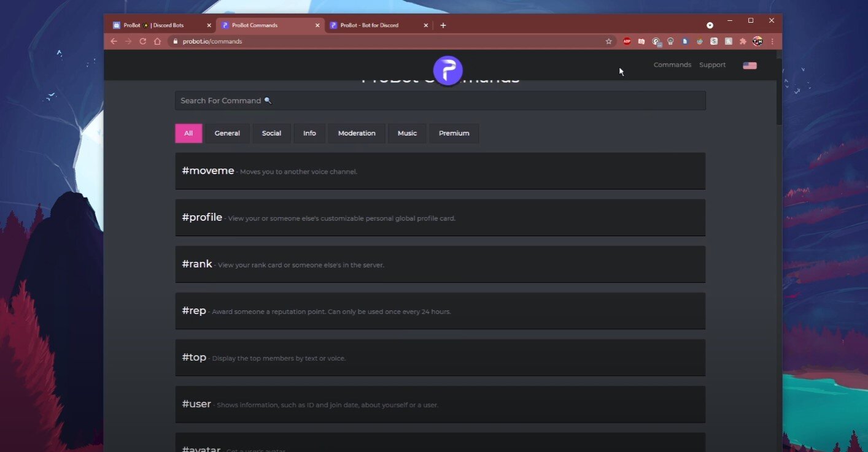The height and width of the screenshot is (452, 868).
Task: Open the language selector with US flag
Action: (x=750, y=65)
